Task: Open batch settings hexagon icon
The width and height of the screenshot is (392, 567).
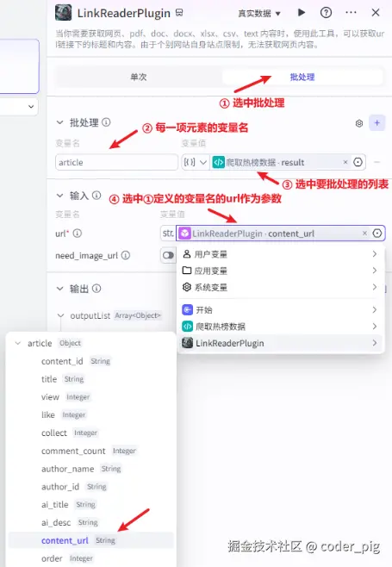Action: pos(359,123)
